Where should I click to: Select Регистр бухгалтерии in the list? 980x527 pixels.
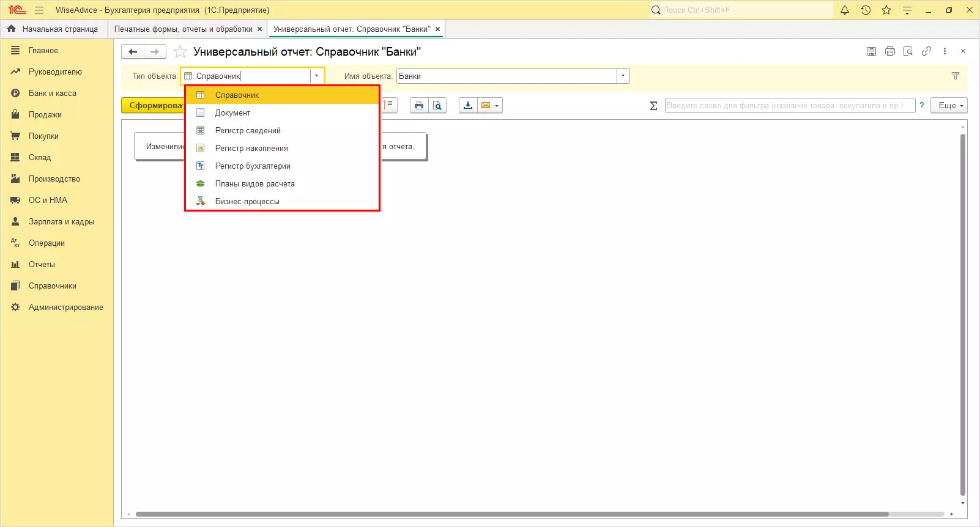(x=282, y=166)
